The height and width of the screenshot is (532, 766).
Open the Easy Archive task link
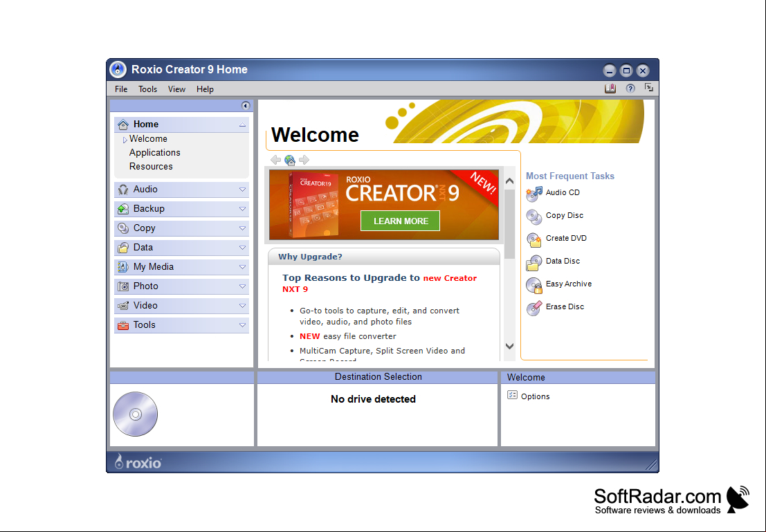pos(569,284)
